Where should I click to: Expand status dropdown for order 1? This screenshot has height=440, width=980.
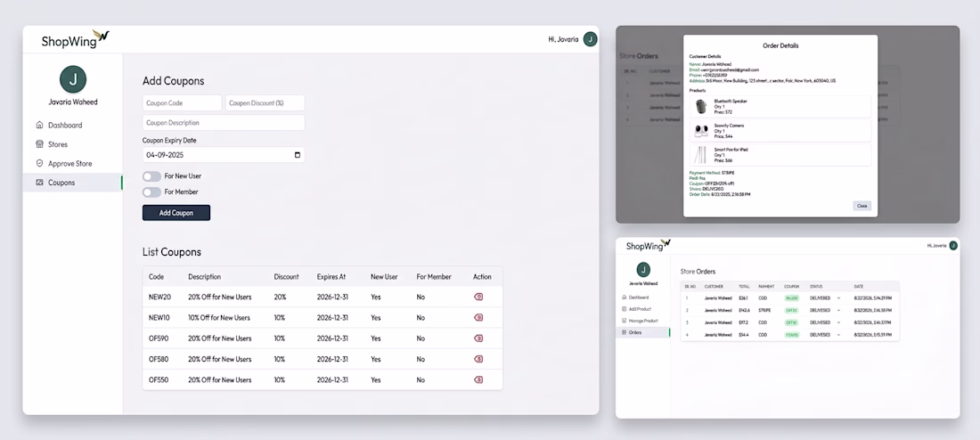[x=825, y=298]
